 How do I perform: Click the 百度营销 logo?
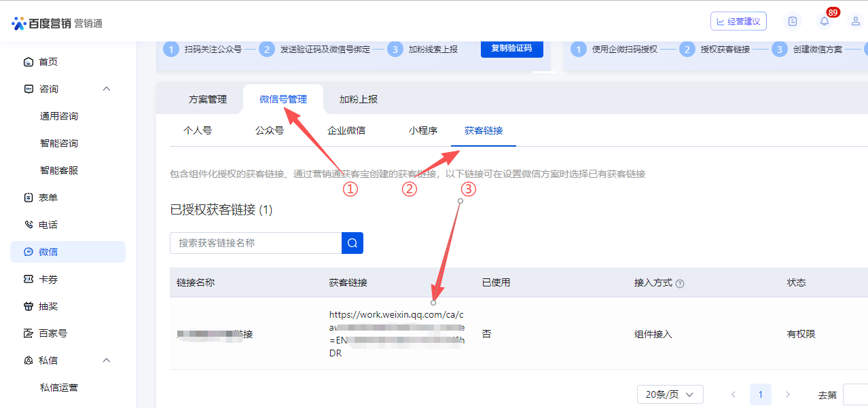[57, 23]
